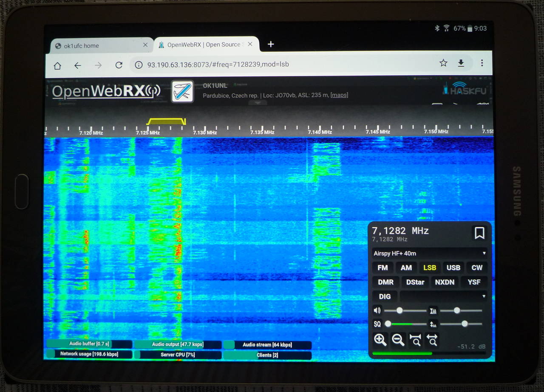The image size is (544, 392).
Task: Expand the receiver info chevron under header
Action: click(x=256, y=103)
